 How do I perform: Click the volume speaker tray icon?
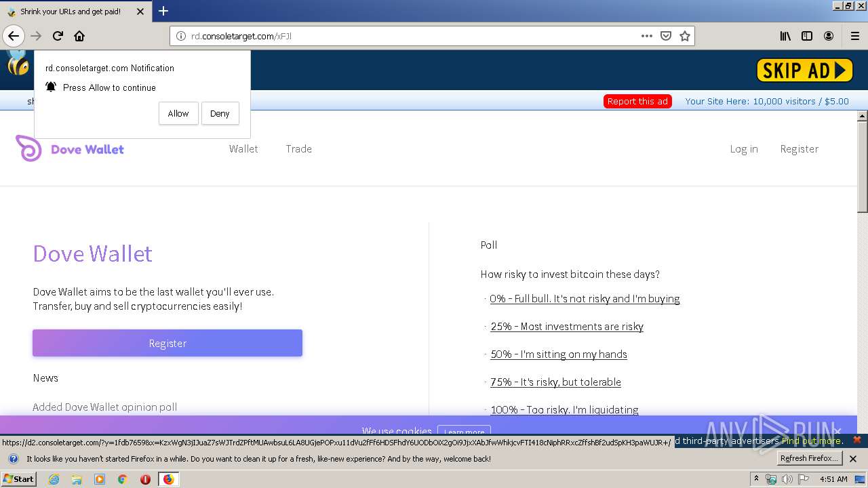(787, 479)
